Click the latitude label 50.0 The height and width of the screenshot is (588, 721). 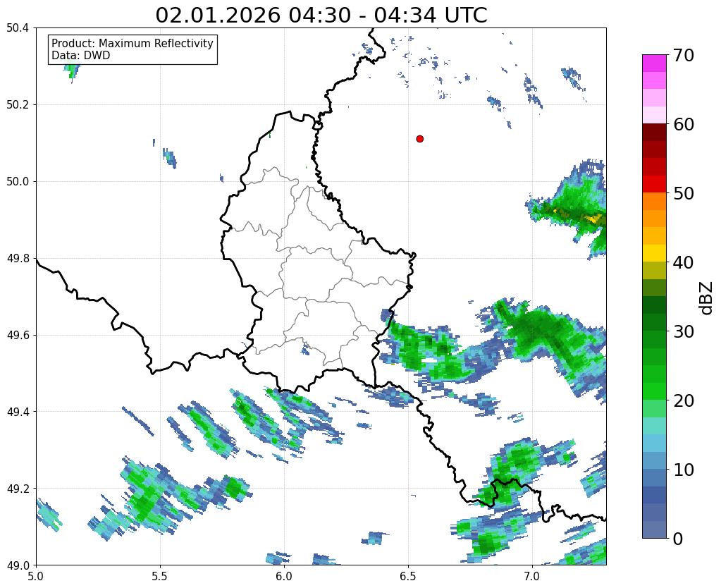point(18,181)
